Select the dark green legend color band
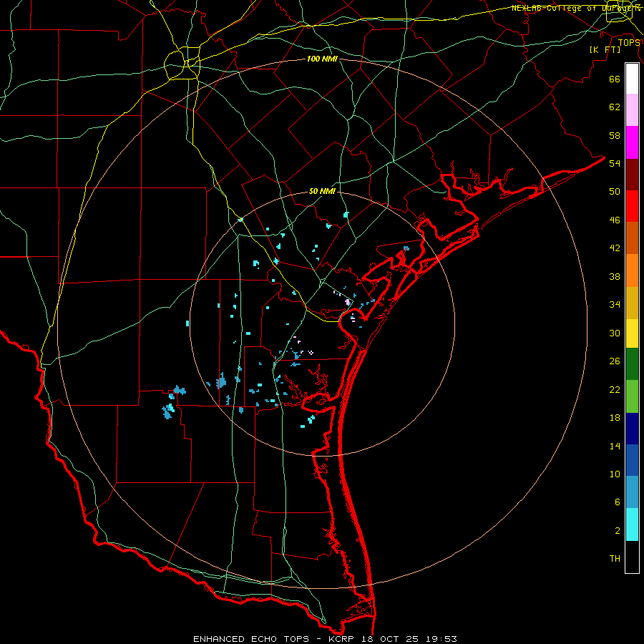The image size is (644, 644). point(632,364)
